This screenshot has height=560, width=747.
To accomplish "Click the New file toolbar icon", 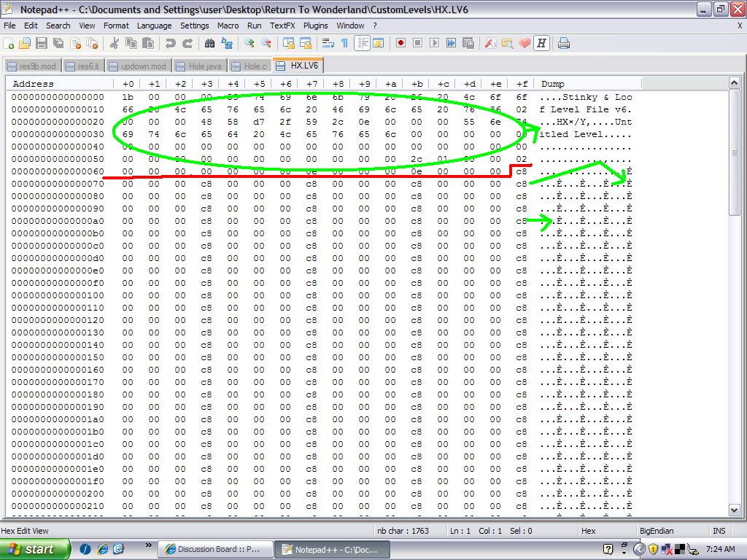I will click(9, 43).
